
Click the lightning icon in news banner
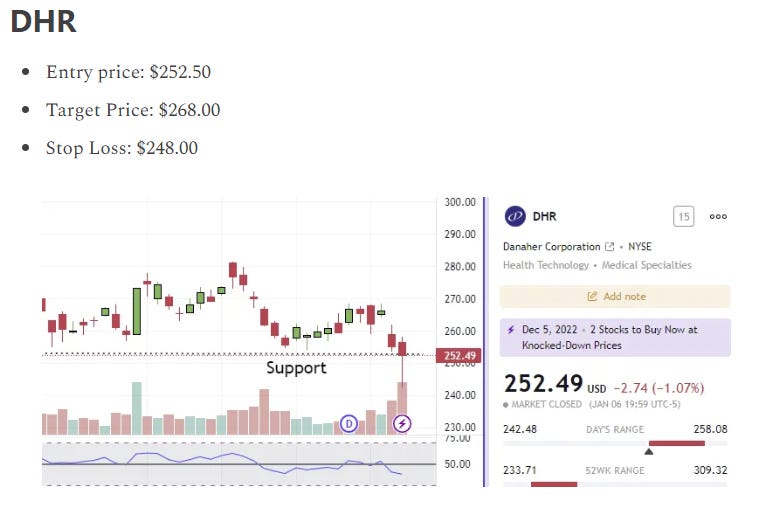(x=511, y=329)
